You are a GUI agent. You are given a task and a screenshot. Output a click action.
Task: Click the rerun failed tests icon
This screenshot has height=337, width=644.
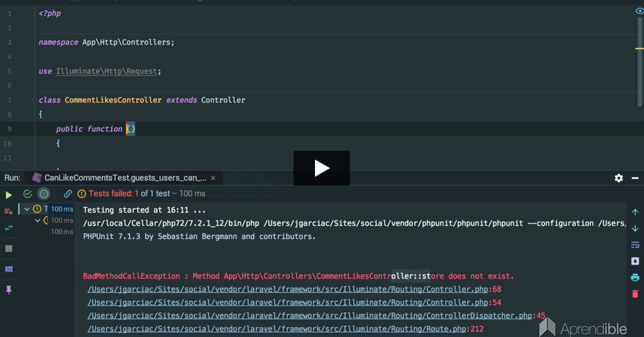pyautogui.click(x=9, y=211)
